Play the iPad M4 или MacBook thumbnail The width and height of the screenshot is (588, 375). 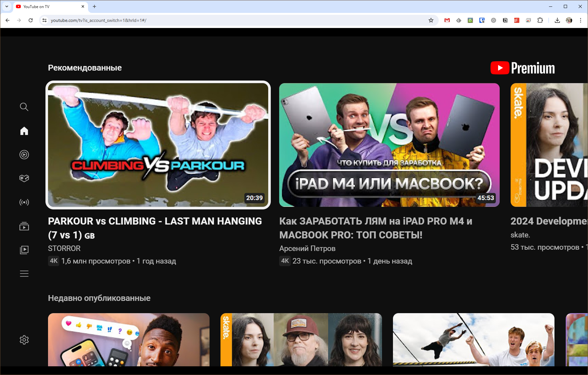tap(389, 145)
